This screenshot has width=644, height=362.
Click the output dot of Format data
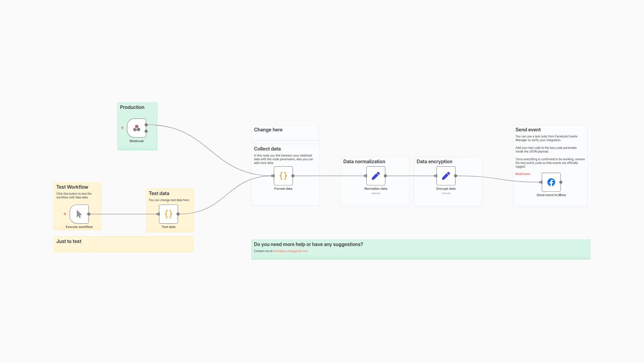[x=293, y=176]
